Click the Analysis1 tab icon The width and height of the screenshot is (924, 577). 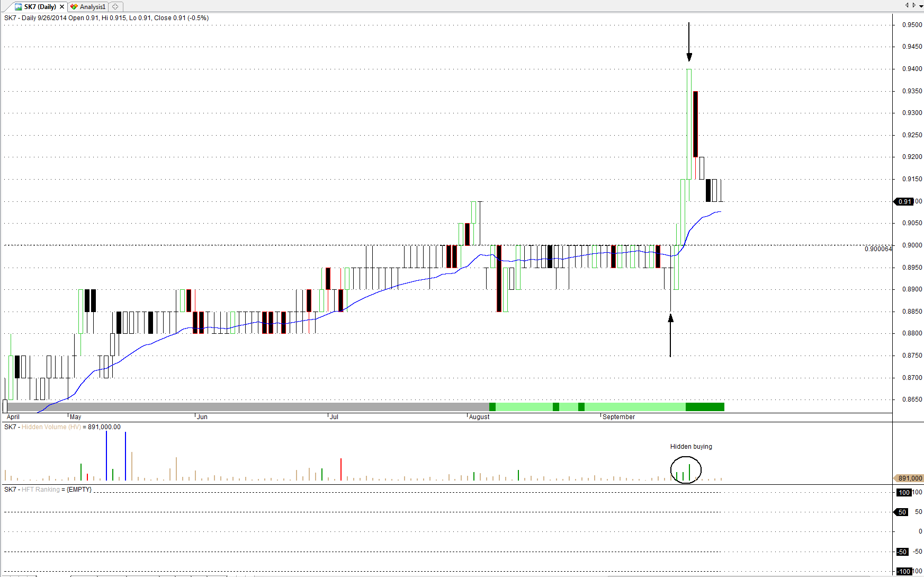click(74, 7)
